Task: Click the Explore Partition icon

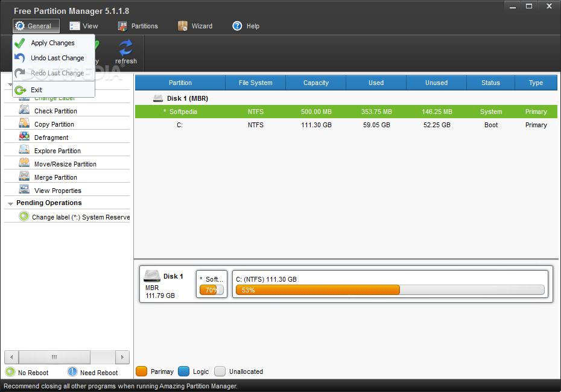Action: pos(24,150)
